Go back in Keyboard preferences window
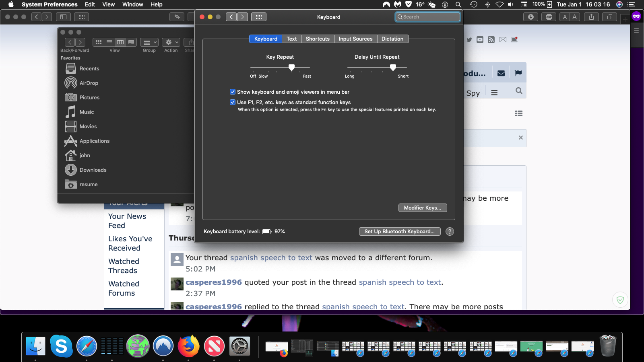Image resolution: width=644 pixels, height=362 pixels. [231, 17]
